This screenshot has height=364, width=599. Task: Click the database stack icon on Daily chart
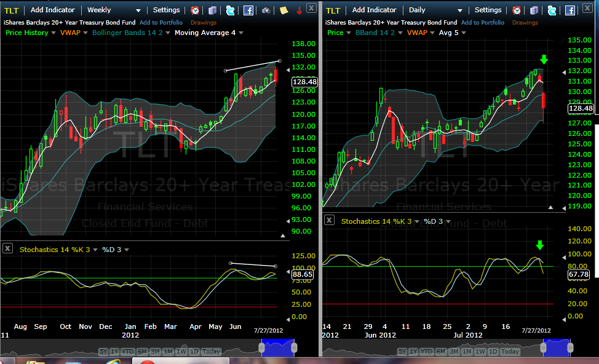[534, 10]
